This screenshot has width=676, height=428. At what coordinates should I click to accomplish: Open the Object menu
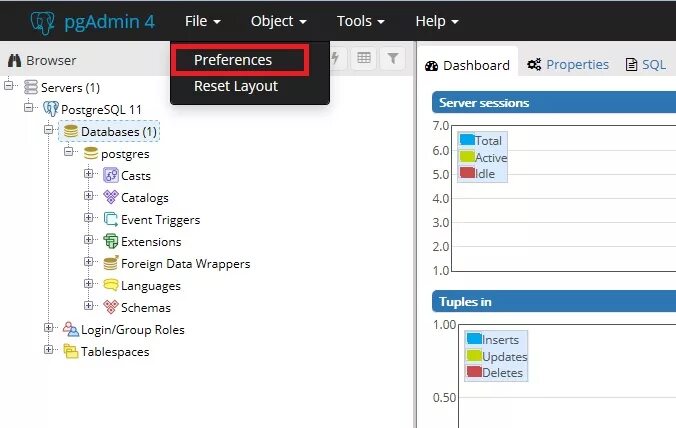(279, 21)
